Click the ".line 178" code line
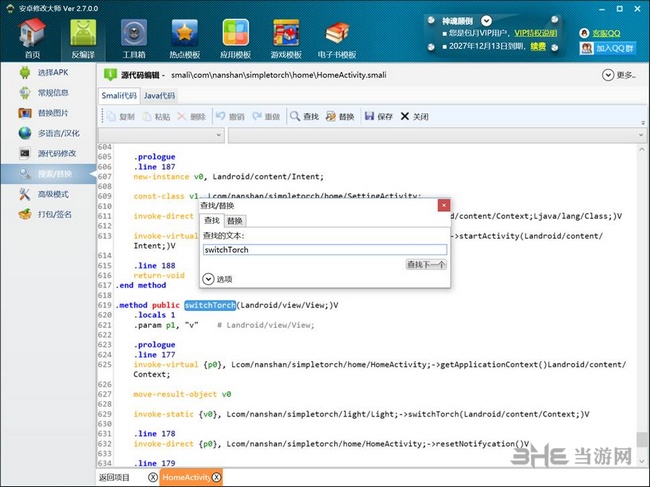 click(154, 434)
